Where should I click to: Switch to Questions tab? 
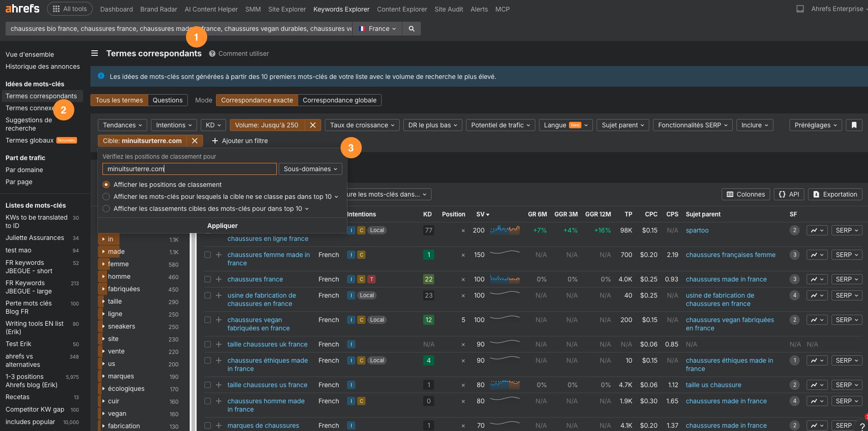[x=168, y=100]
